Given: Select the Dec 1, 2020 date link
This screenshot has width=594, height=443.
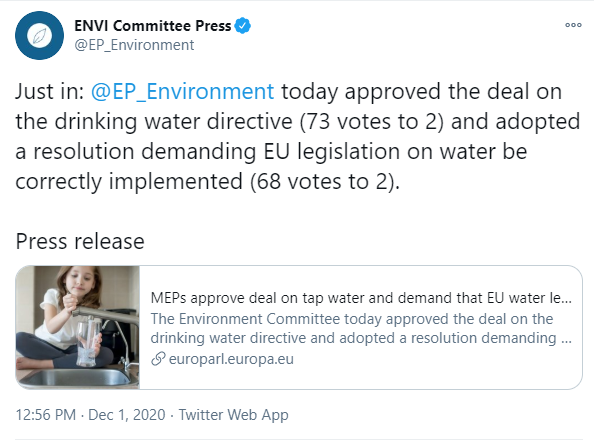Looking at the screenshot, I should tap(127, 415).
